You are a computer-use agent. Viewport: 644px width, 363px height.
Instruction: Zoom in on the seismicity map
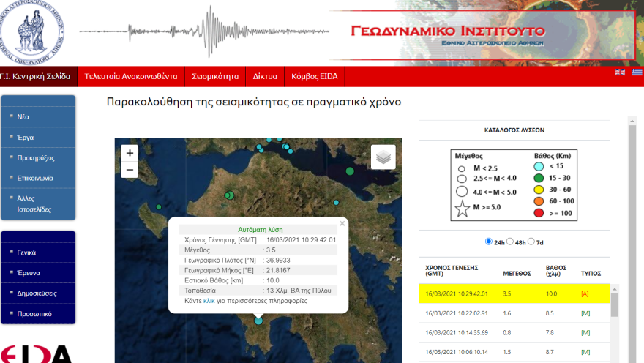point(130,153)
